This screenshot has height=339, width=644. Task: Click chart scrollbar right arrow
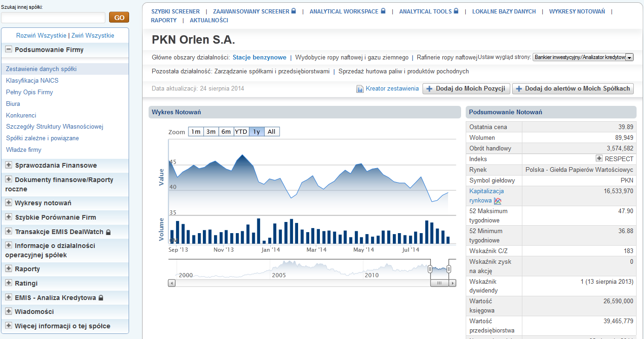click(453, 283)
